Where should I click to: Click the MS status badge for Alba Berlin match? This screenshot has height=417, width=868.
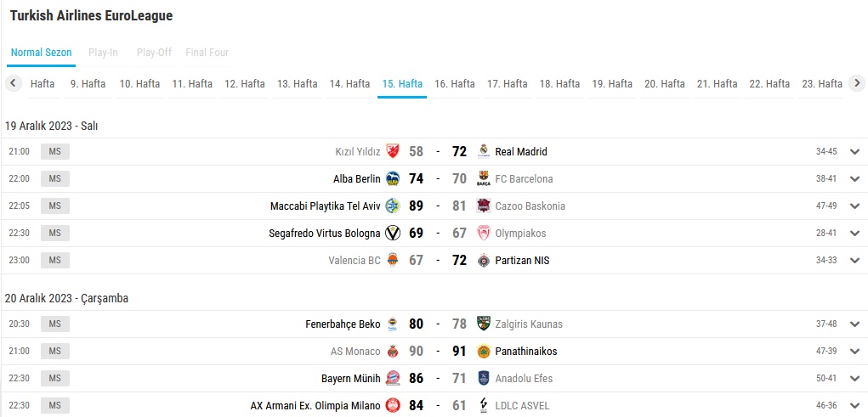tap(54, 179)
